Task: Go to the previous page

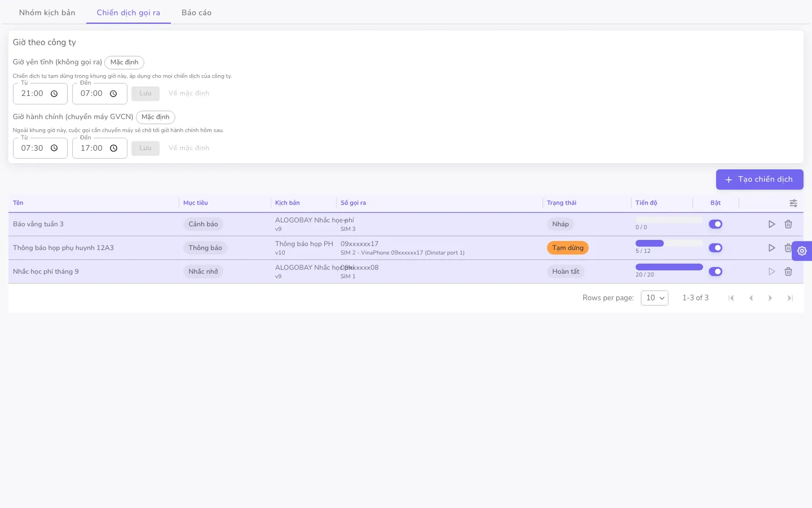Action: click(751, 298)
